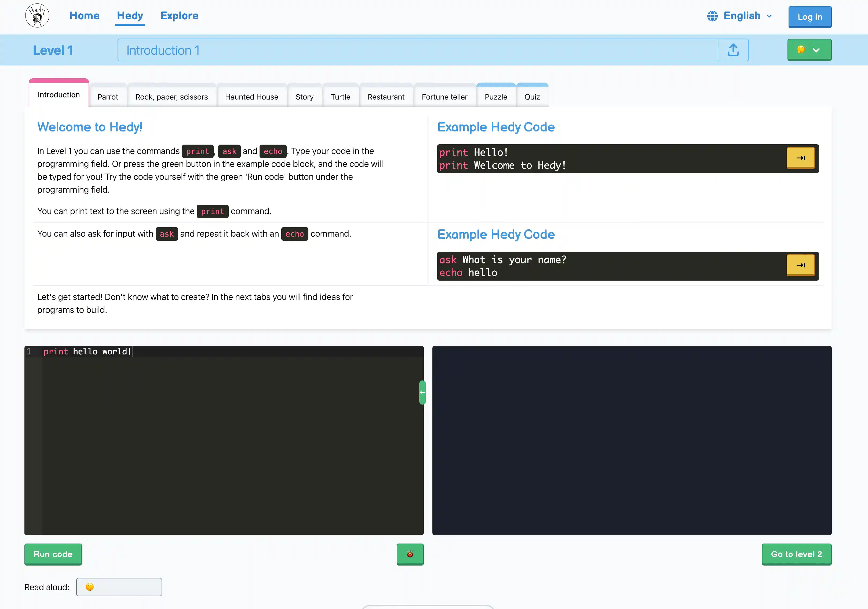
Task: Copy 'print Hello!' example into editor
Action: point(800,158)
